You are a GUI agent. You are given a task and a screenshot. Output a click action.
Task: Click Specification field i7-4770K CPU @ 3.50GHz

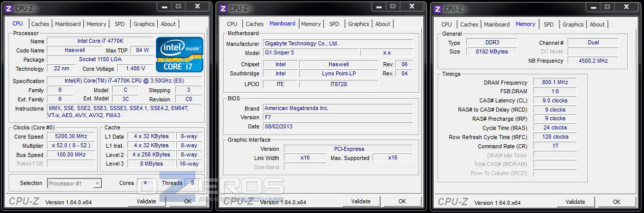tap(125, 81)
